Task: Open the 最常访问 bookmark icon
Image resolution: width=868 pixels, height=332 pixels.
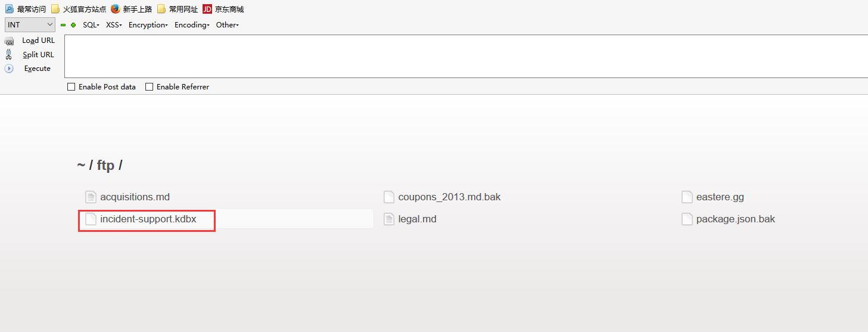Action: [x=10, y=9]
